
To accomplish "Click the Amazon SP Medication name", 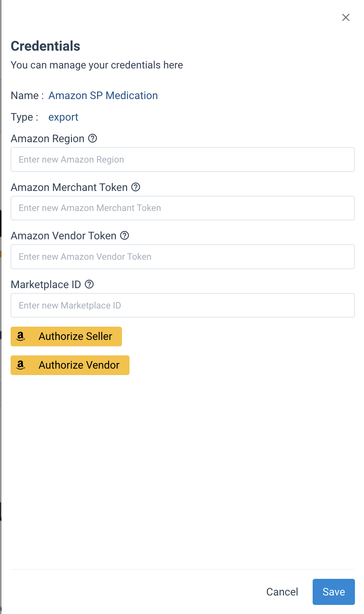I will [103, 96].
